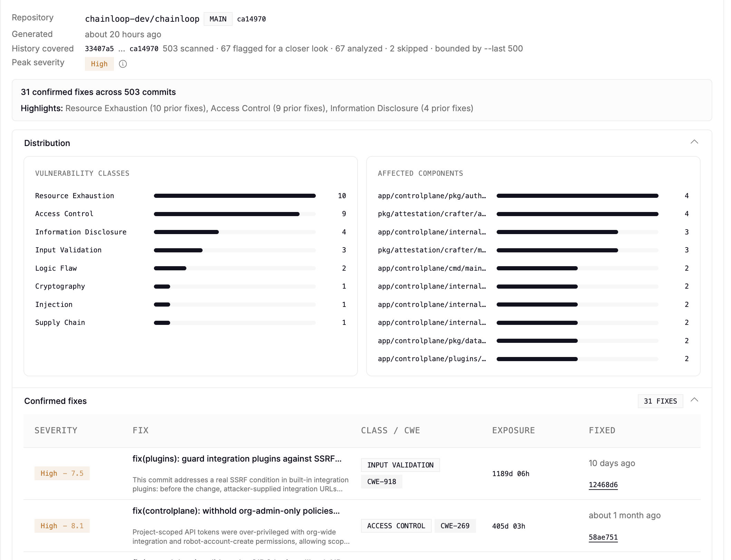Click the app/controlplane/plugins/… component row
This screenshot has width=731, height=560.
(x=533, y=359)
